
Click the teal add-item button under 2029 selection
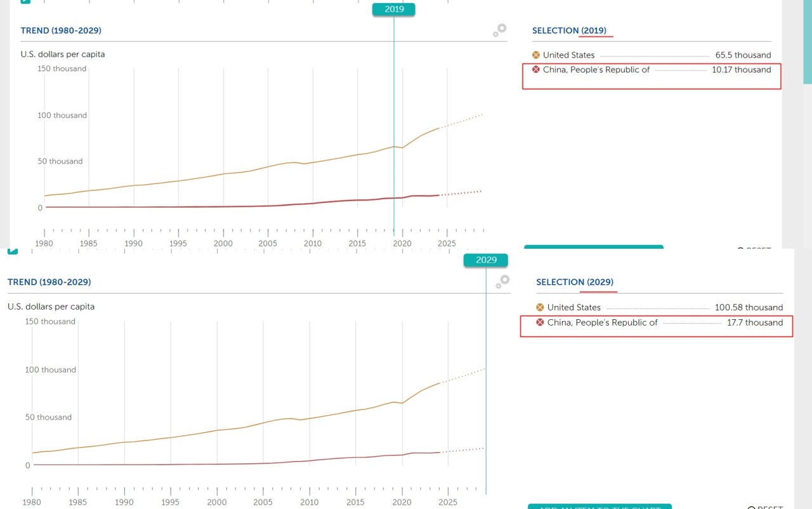coord(599,506)
